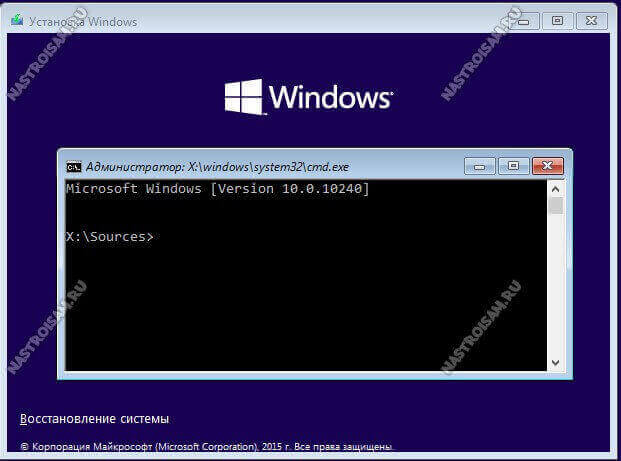
Task: Open the Восстановление системы link
Action: (94, 419)
